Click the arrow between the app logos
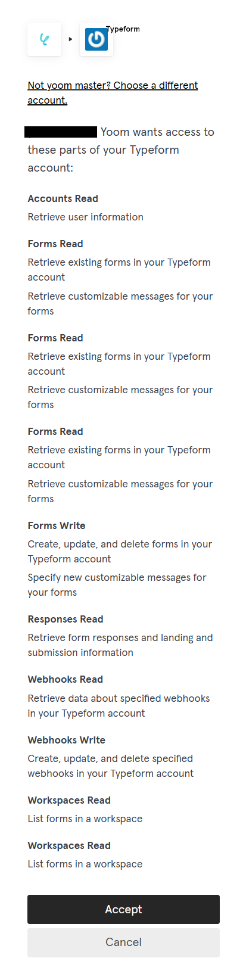Screen dimensions: 243x980 click(x=70, y=39)
